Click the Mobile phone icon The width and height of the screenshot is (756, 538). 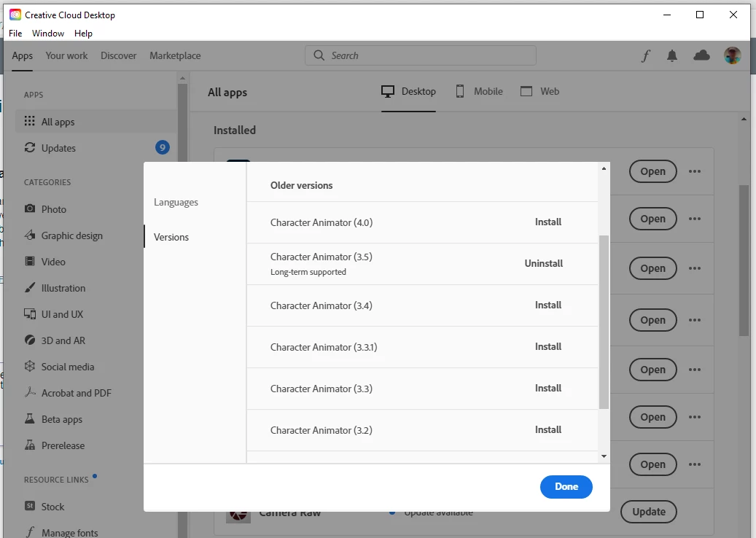(460, 91)
